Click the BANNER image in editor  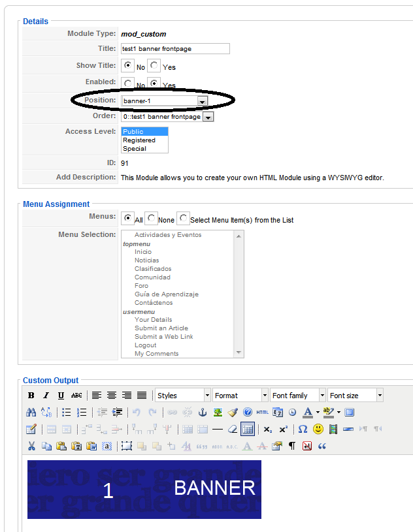[x=144, y=490]
